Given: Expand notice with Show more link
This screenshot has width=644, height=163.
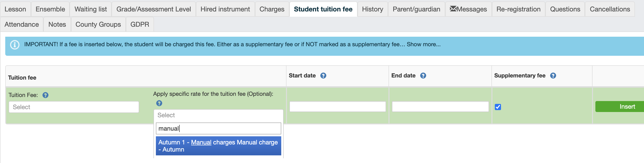Looking at the screenshot, I should pos(424,44).
